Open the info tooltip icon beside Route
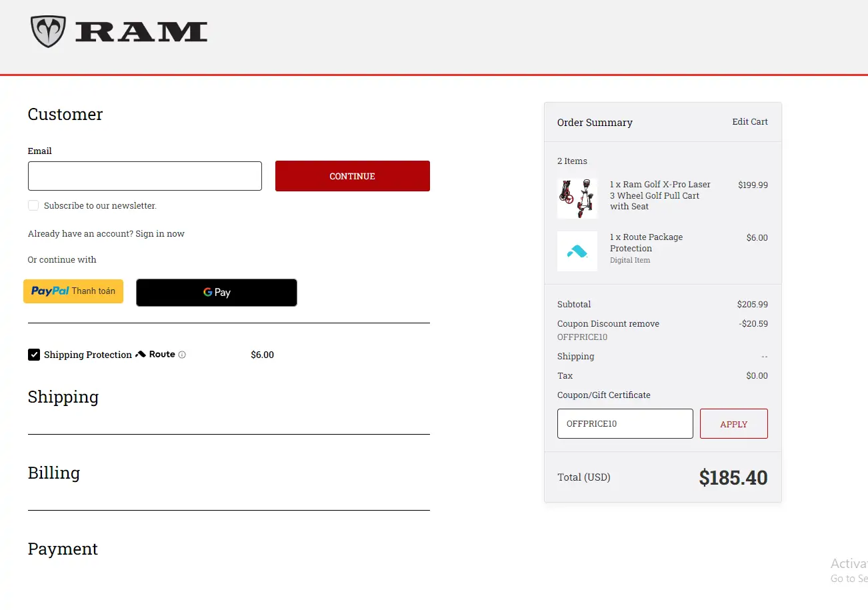Viewport: 868px width, 610px height. coord(181,354)
